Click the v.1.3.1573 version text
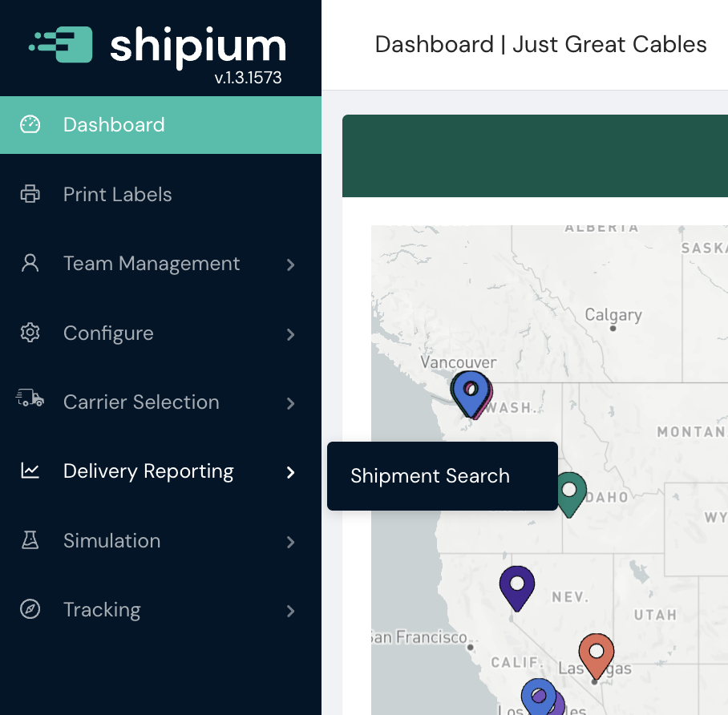The height and width of the screenshot is (715, 728). click(x=248, y=78)
